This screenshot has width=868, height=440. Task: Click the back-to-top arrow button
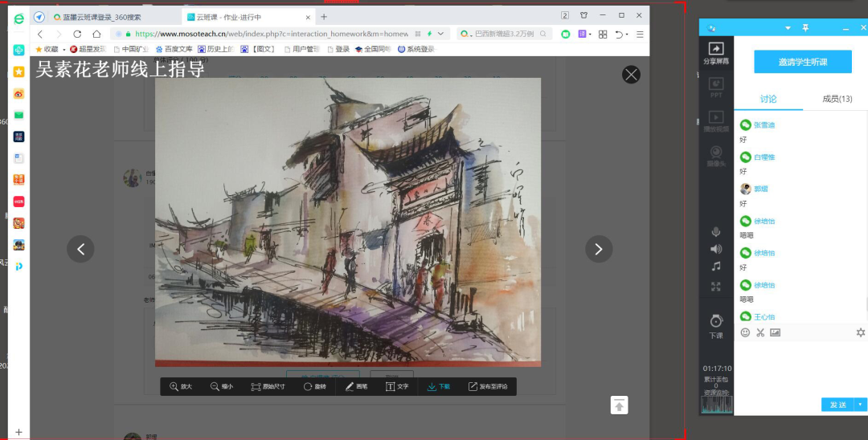pyautogui.click(x=620, y=405)
